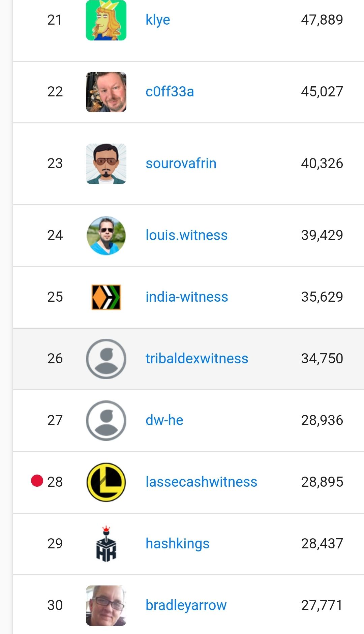Open sourovafrin username link
364x634 pixels.
pos(181,163)
